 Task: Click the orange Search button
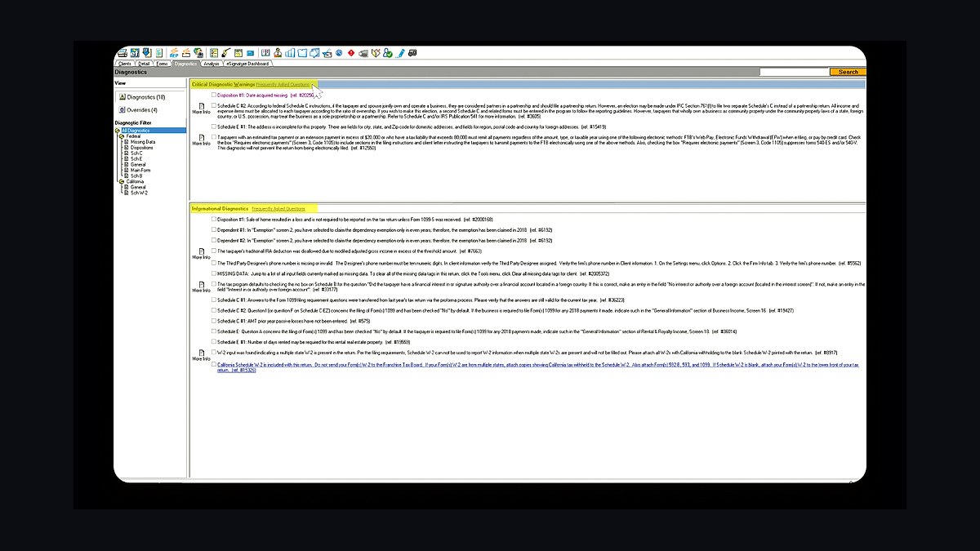848,72
